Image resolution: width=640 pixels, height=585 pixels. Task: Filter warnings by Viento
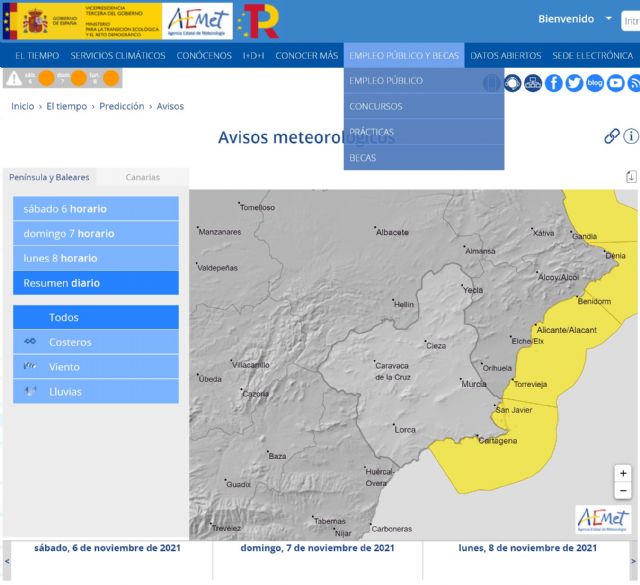point(96,367)
